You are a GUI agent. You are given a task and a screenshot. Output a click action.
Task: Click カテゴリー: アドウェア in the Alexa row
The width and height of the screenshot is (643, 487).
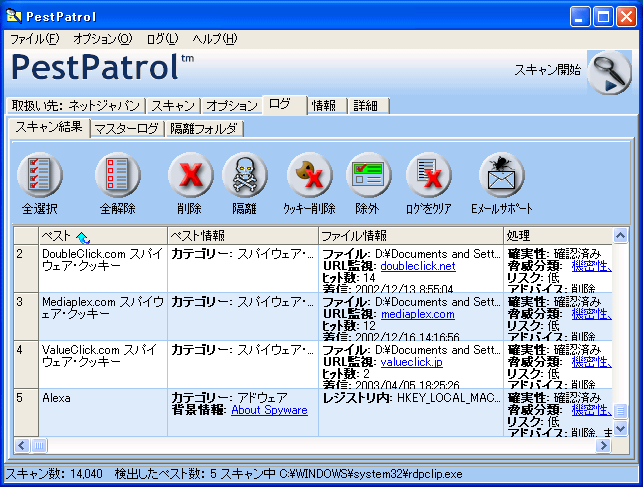coord(229,398)
